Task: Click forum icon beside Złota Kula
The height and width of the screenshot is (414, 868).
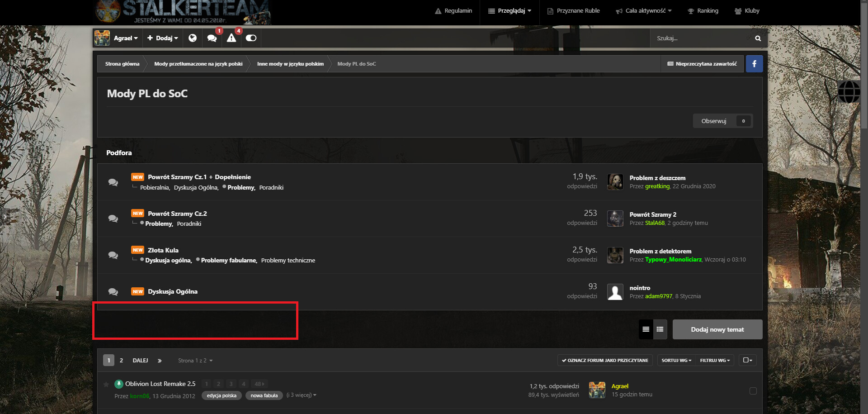Action: [113, 255]
